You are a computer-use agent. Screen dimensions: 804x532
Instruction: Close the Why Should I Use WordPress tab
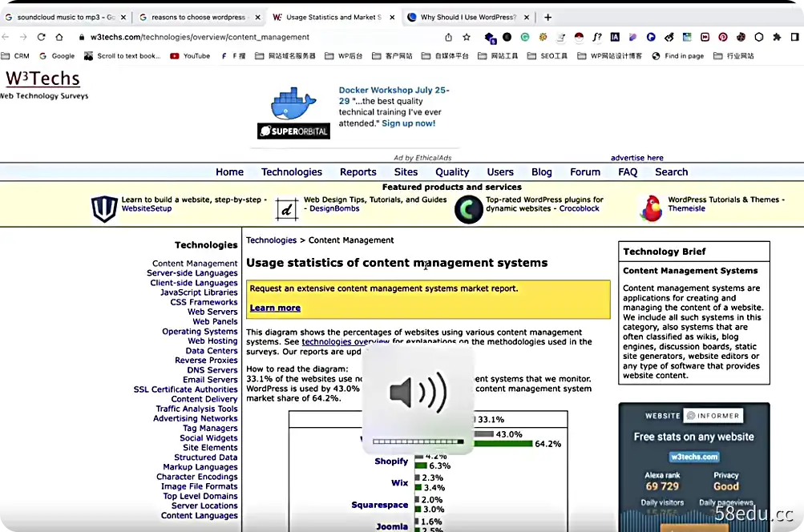527,18
